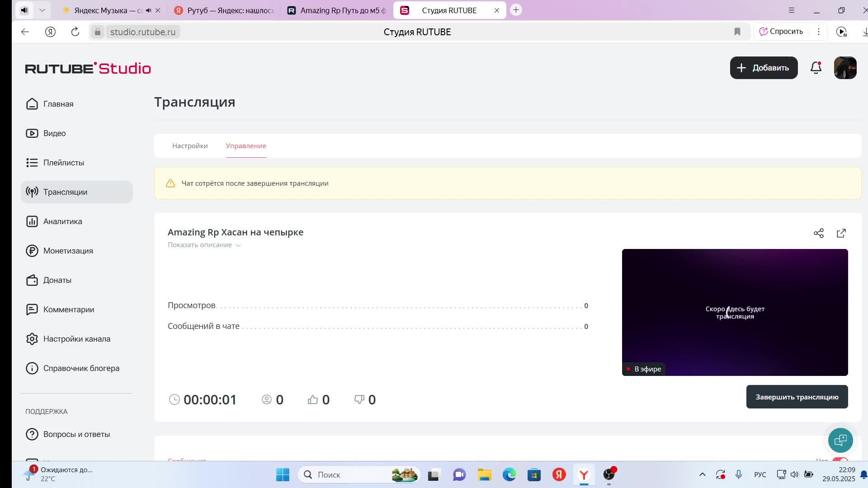
Task: Click the RUTUBE Studio logo
Action: pyautogui.click(x=88, y=68)
